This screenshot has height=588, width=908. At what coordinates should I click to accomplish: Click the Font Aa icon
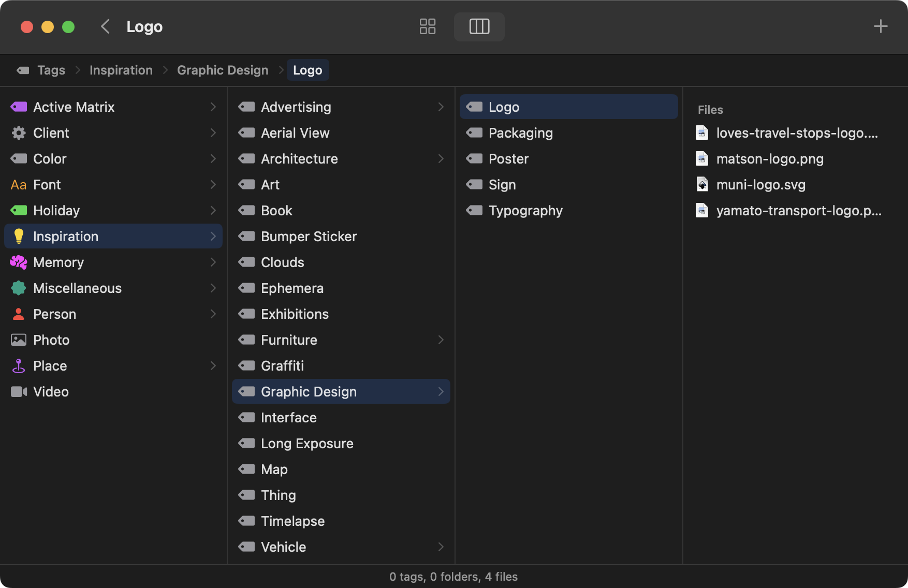(19, 185)
